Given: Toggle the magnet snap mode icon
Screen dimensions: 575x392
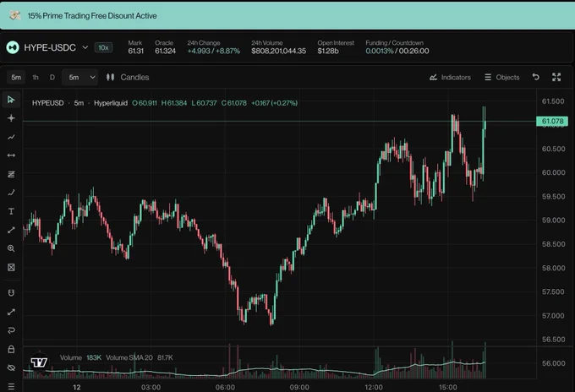Looking at the screenshot, I should tap(11, 292).
